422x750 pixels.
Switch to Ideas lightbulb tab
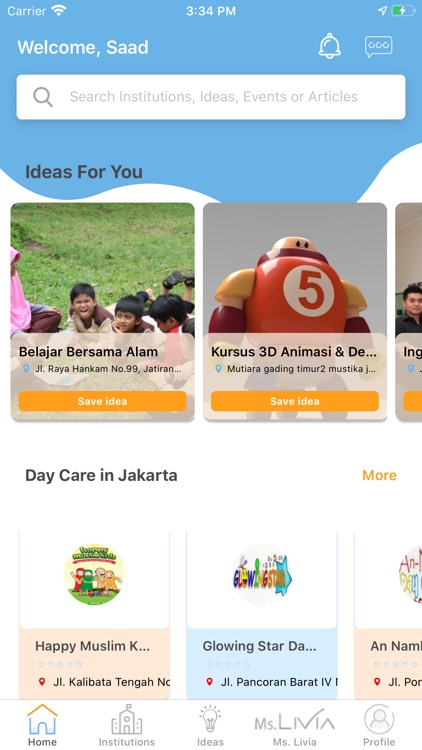210,725
